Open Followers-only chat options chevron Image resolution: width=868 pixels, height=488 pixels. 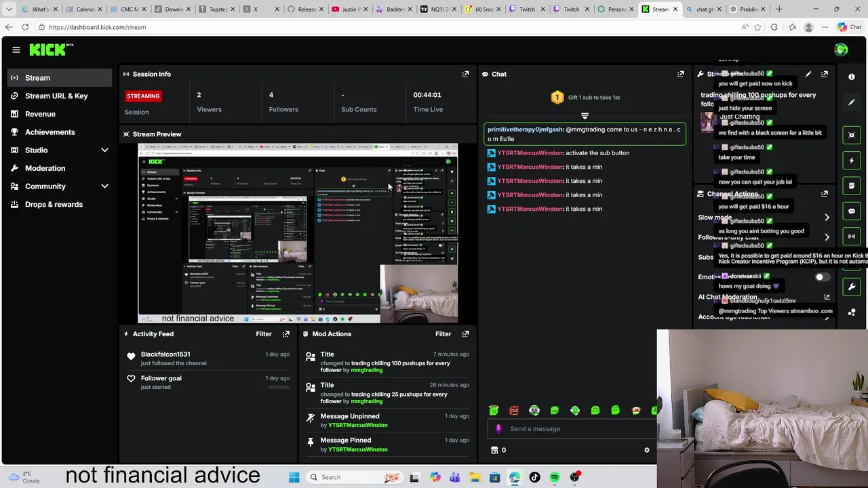[x=827, y=237]
